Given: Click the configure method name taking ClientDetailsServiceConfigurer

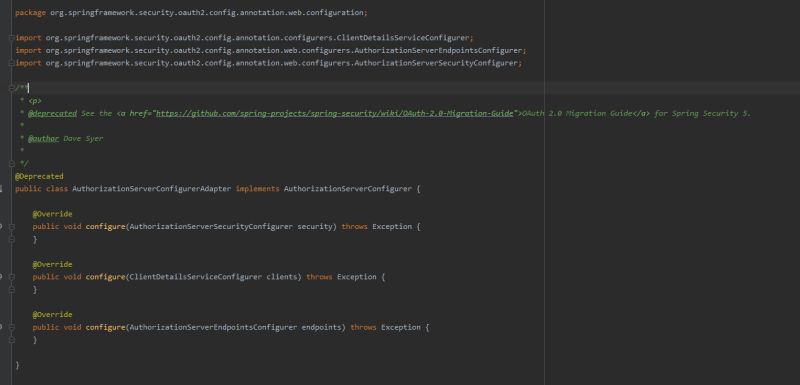Looking at the screenshot, I should click(x=105, y=277).
